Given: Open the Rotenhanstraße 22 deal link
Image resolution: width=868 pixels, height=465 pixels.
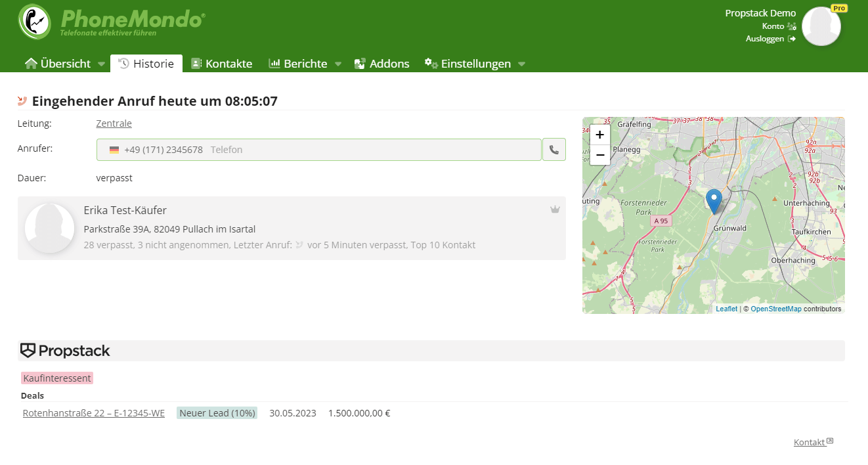Looking at the screenshot, I should tap(93, 413).
